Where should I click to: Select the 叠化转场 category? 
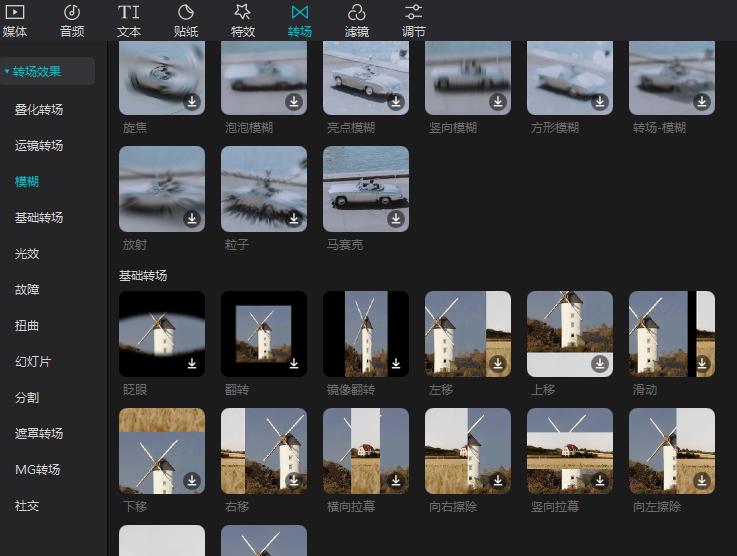pyautogui.click(x=39, y=110)
